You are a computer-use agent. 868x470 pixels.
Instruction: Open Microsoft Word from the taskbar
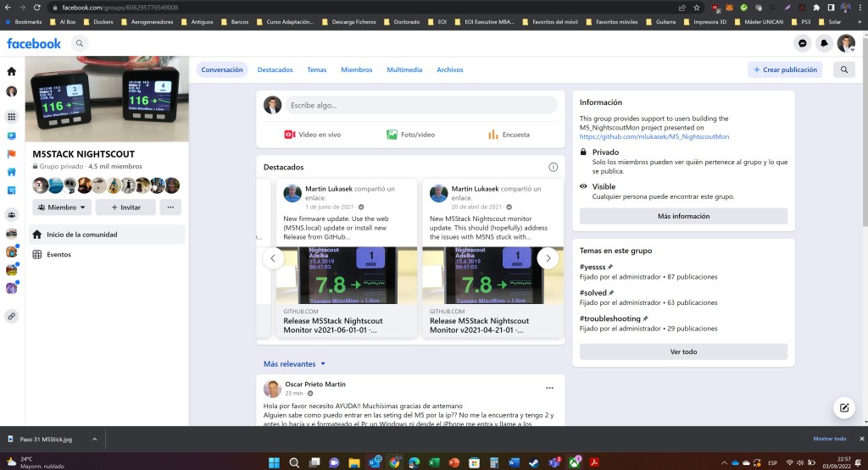point(514,462)
